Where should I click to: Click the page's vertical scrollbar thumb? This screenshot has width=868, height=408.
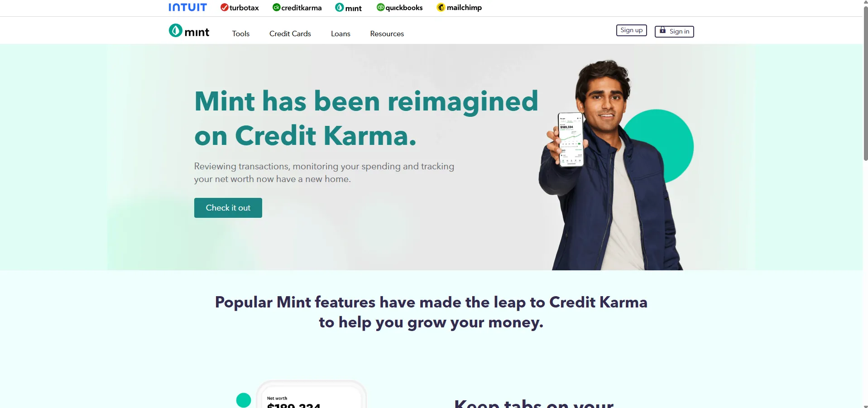click(865, 82)
